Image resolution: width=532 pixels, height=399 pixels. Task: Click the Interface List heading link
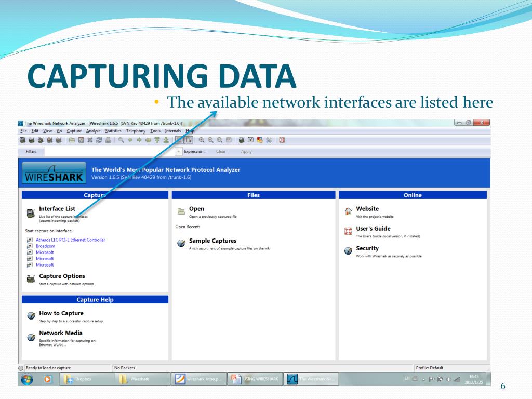click(x=57, y=209)
